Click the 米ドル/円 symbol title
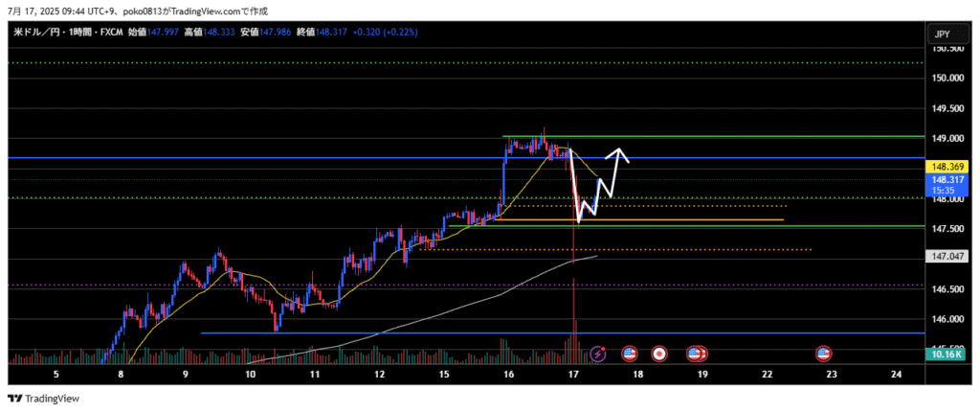This screenshot has height=412, width=980. pos(38,32)
